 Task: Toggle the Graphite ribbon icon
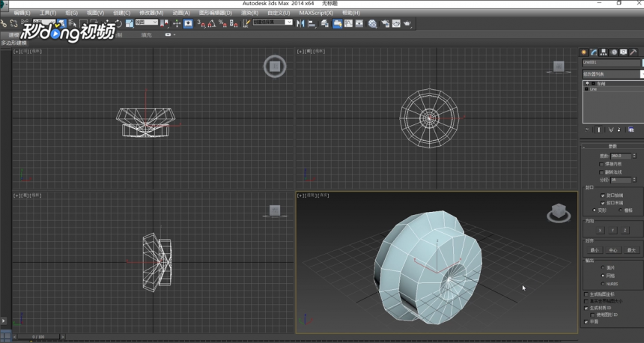coord(337,23)
